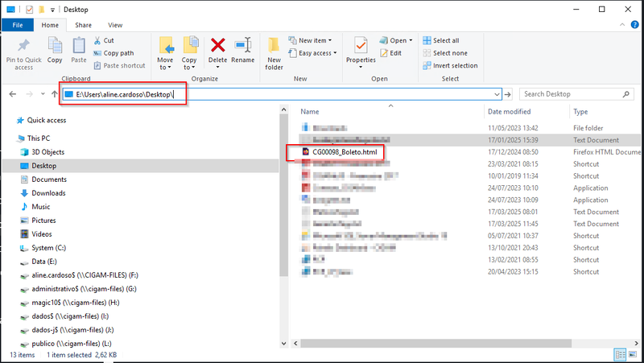Open Music in navigation pane
The width and height of the screenshot is (644, 363).
(x=35, y=207)
